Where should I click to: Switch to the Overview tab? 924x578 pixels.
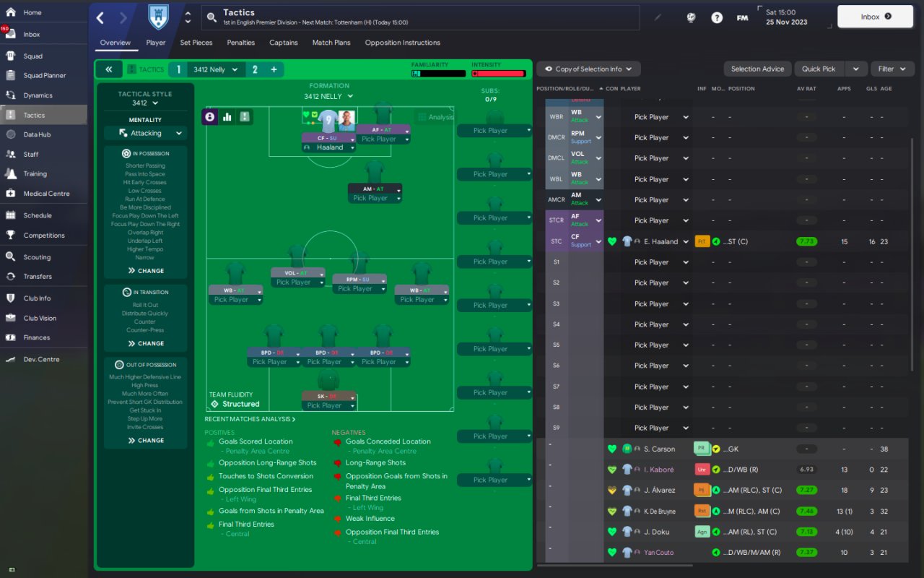(x=115, y=43)
